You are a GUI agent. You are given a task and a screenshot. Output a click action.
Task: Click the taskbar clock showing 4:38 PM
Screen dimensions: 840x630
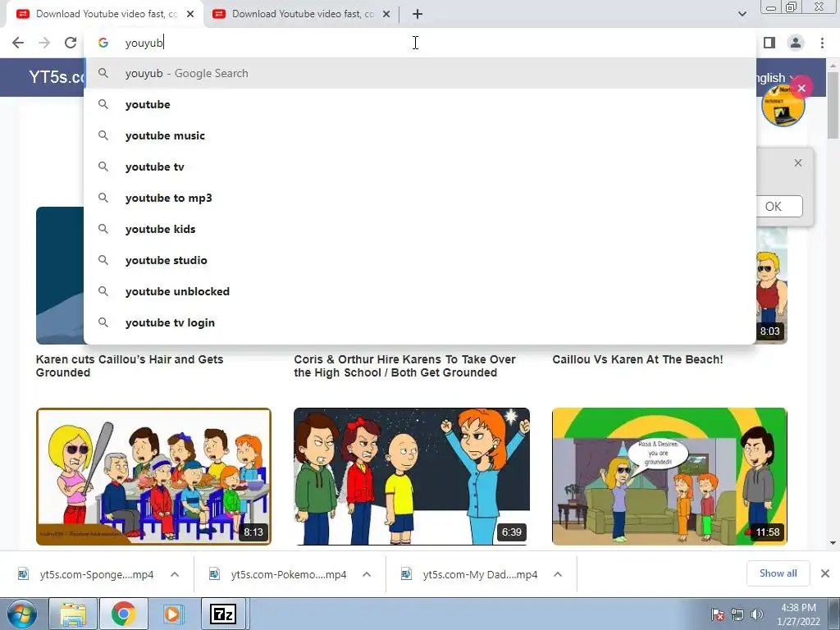[798, 614]
